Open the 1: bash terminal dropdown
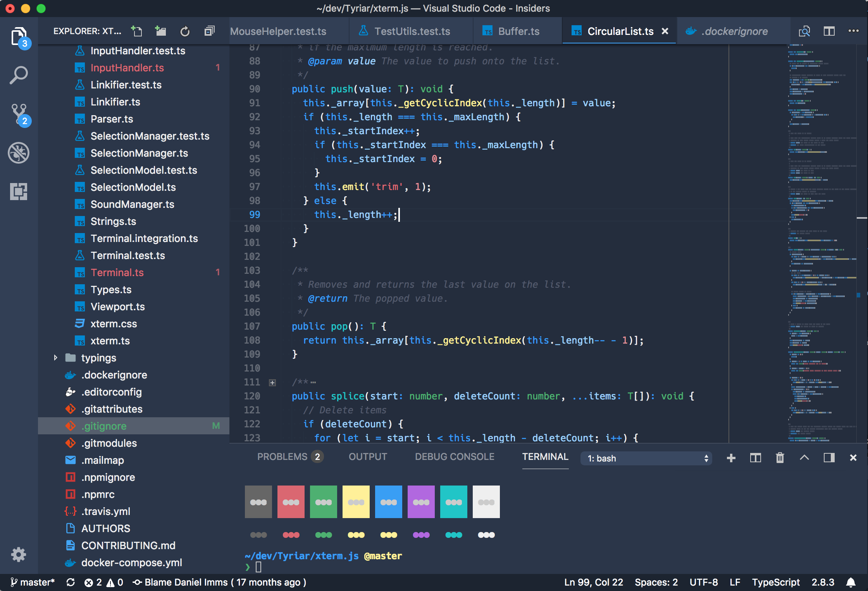Viewport: 868px width, 591px height. (646, 458)
